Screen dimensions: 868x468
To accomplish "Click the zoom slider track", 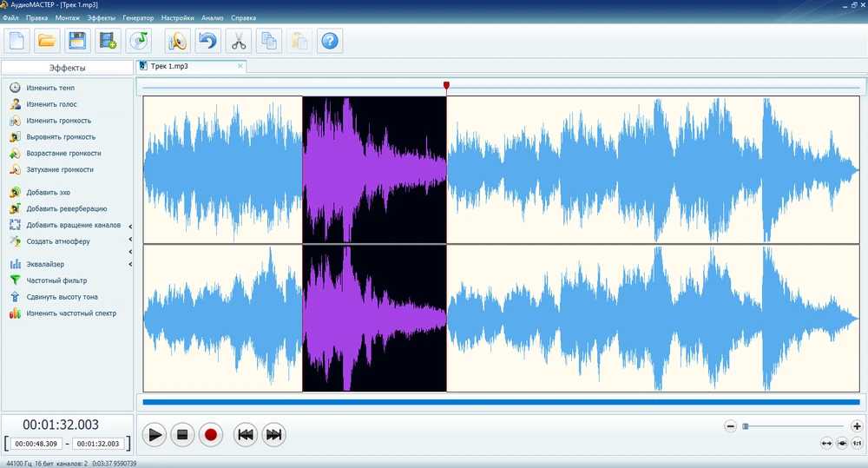I will pos(794,426).
